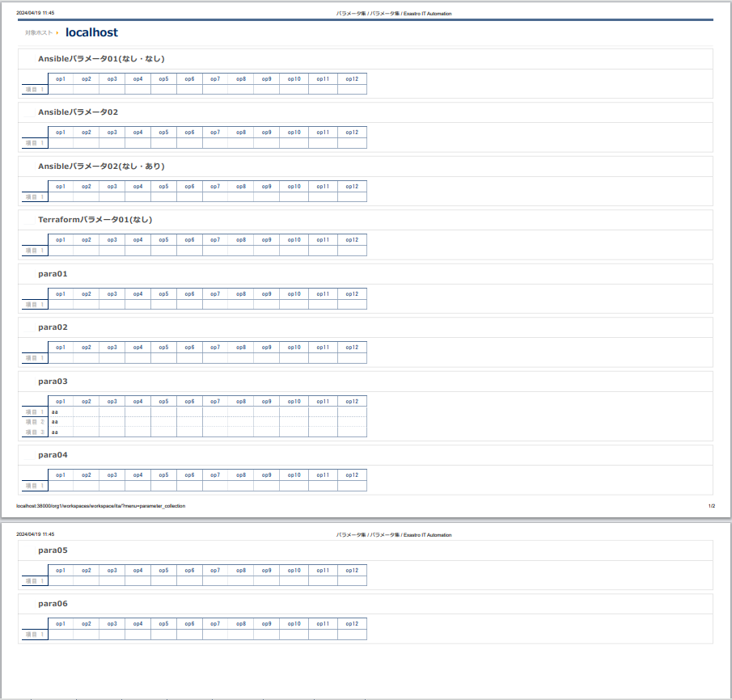Click the 'aa' cell in para03 項目 1 row
Screen dimensions: 732x700
[x=55, y=412]
